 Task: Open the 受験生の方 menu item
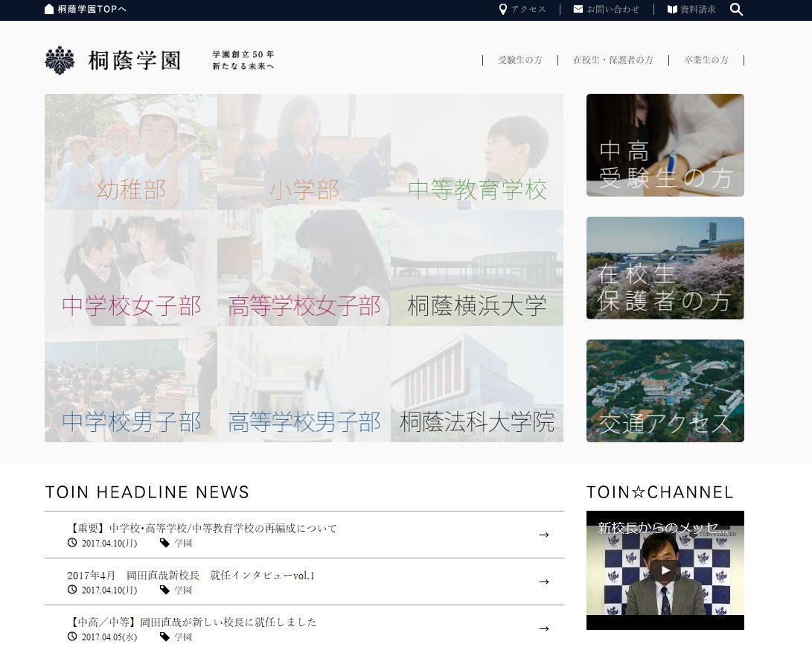point(520,60)
